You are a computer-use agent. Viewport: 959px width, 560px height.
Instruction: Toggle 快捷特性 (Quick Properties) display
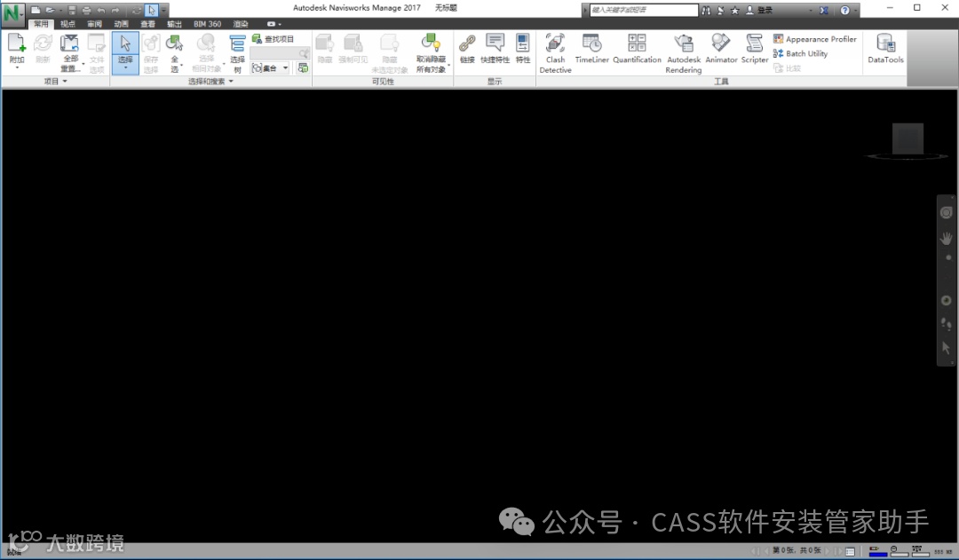point(495,48)
